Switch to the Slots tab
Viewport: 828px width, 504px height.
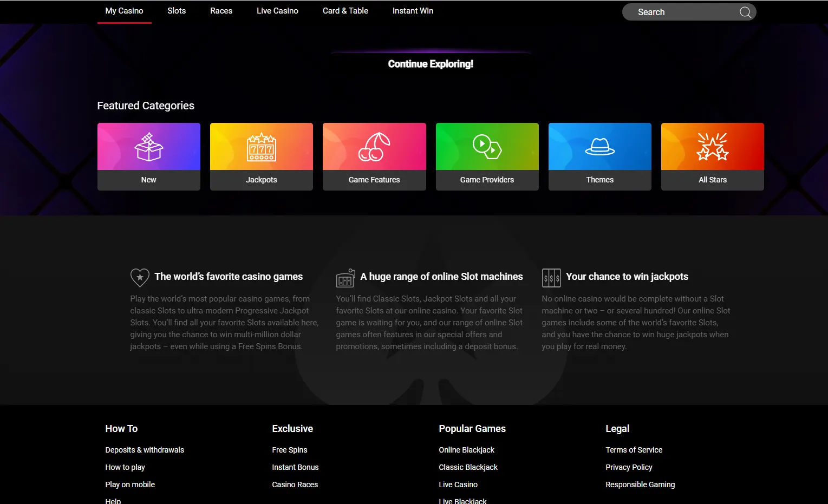tap(177, 11)
